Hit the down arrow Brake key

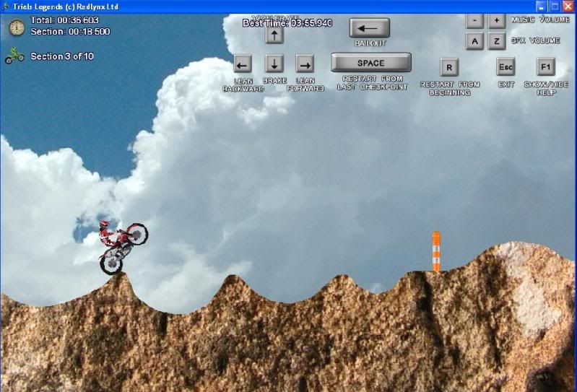coord(274,64)
